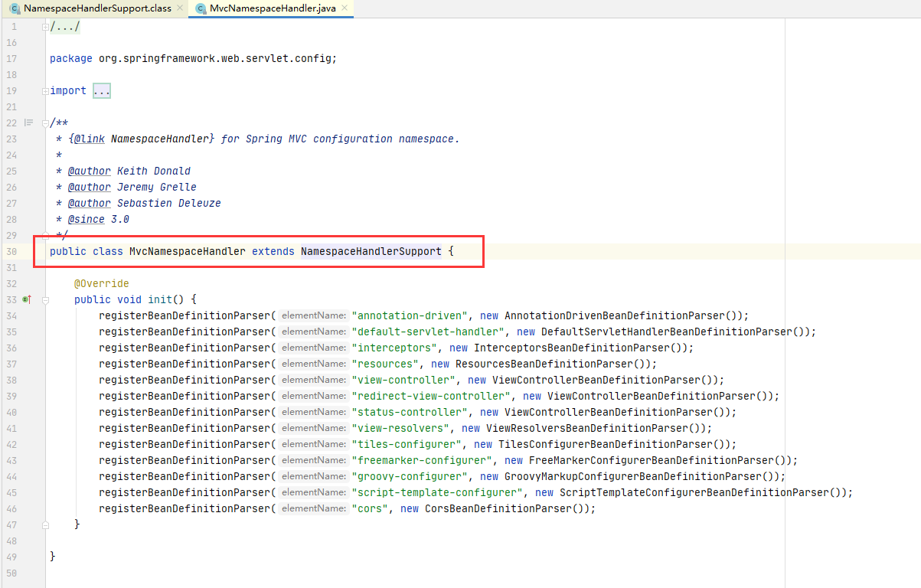This screenshot has height=588, width=921.
Task: Click the "view-controller" string on line 38
Action: (403, 380)
